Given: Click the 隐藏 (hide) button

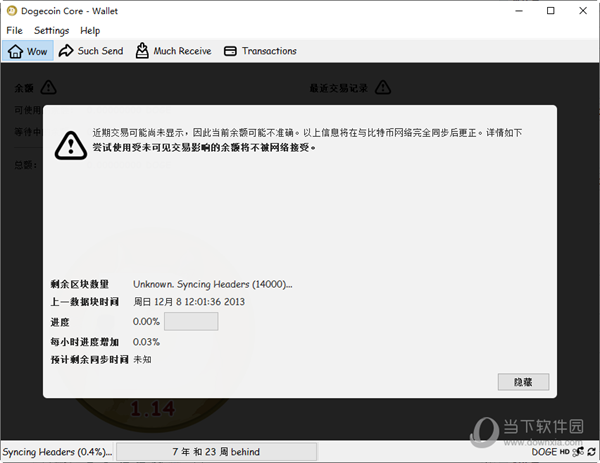Looking at the screenshot, I should coord(523,382).
